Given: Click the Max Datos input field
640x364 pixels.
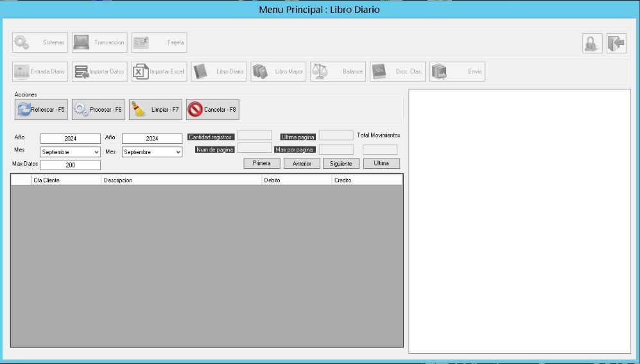Looking at the screenshot, I should point(70,165).
